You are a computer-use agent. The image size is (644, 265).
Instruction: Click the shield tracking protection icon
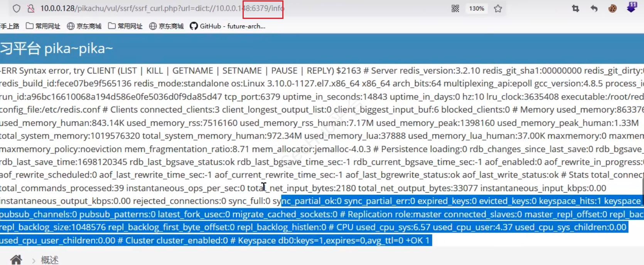[16, 8]
